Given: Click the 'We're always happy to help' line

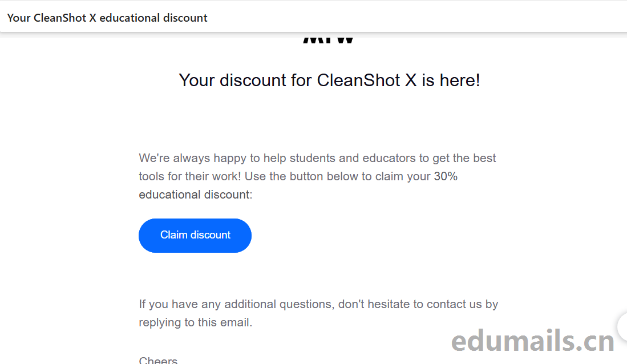Looking at the screenshot, I should point(317,158).
